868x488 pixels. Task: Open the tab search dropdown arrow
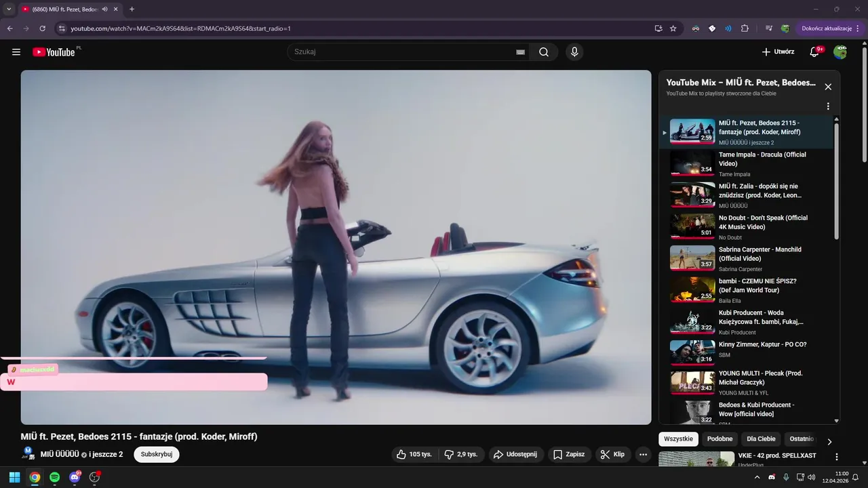9,9
